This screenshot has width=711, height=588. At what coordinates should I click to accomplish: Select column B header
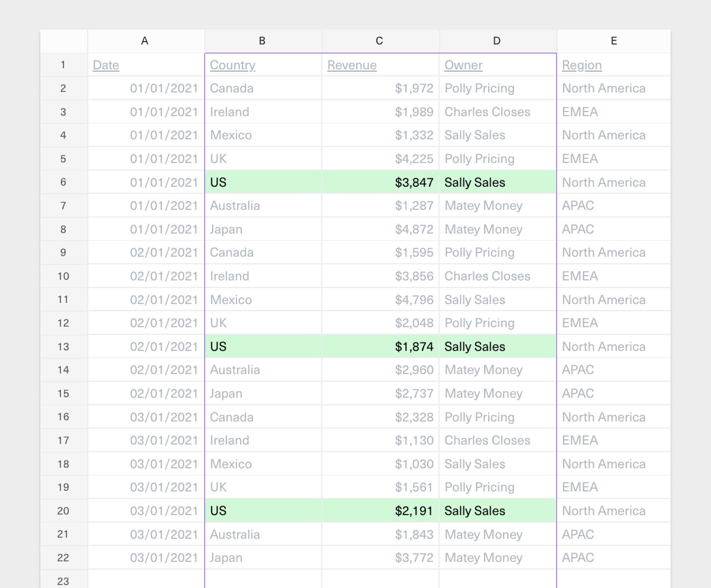coord(262,41)
